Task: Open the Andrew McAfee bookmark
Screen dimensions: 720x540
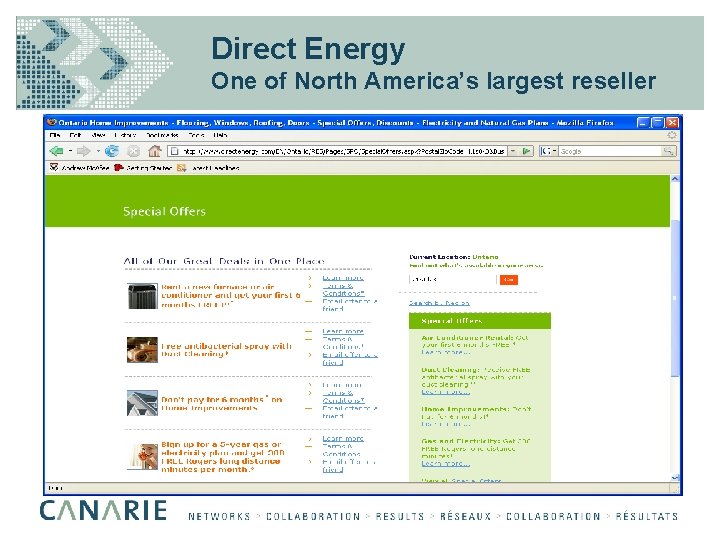Action: point(79,168)
